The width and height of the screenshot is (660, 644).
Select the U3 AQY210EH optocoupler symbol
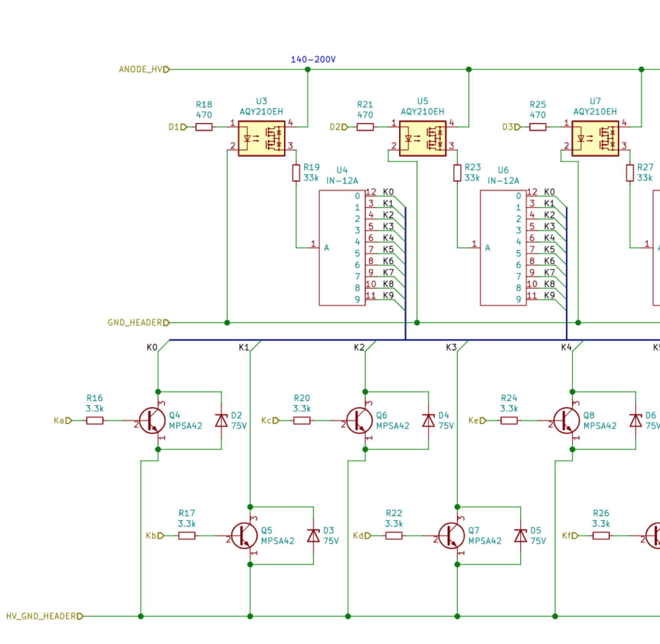tap(261, 138)
